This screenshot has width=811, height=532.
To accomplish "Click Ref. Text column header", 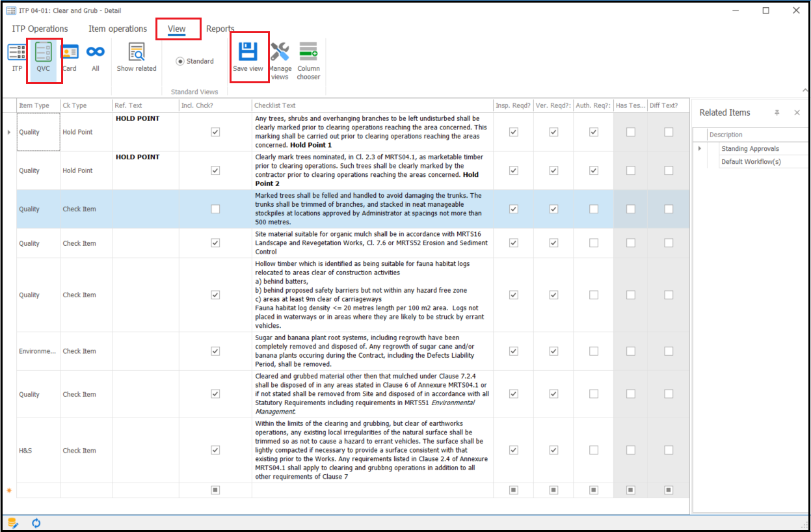I will pyautogui.click(x=146, y=105).
